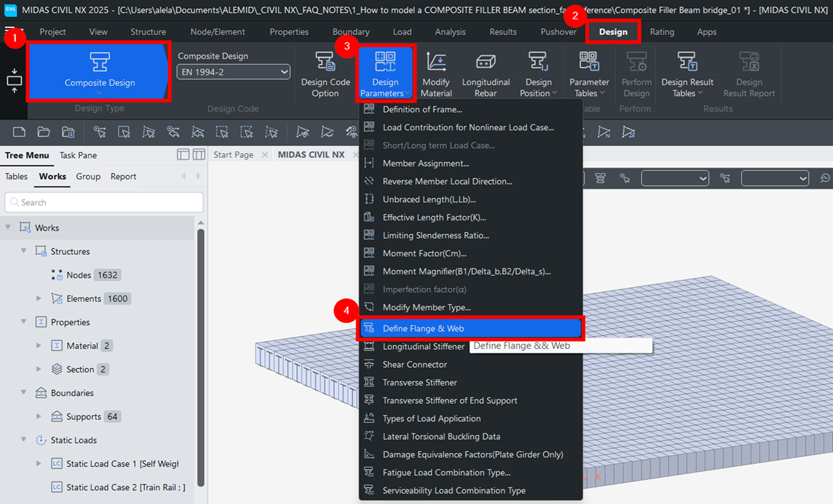Select Static Load Case 2 [Train Rail] item
This screenshot has width=833, height=504.
[118, 487]
